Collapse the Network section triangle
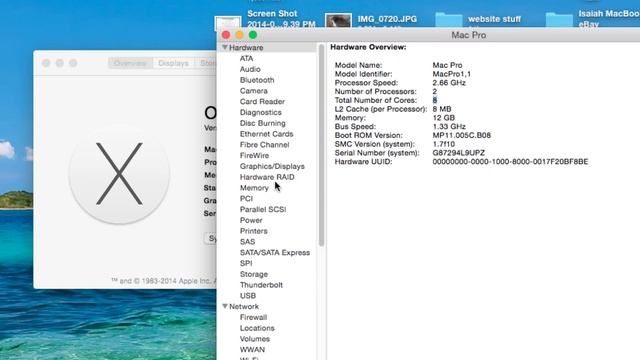This screenshot has width=640, height=360. 224,306
